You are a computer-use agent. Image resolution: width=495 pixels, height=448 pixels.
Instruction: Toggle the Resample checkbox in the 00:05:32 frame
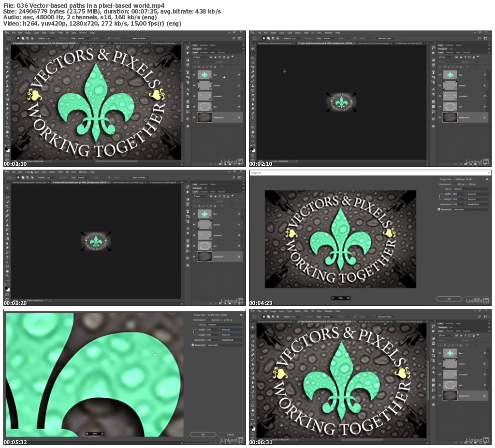(x=193, y=345)
